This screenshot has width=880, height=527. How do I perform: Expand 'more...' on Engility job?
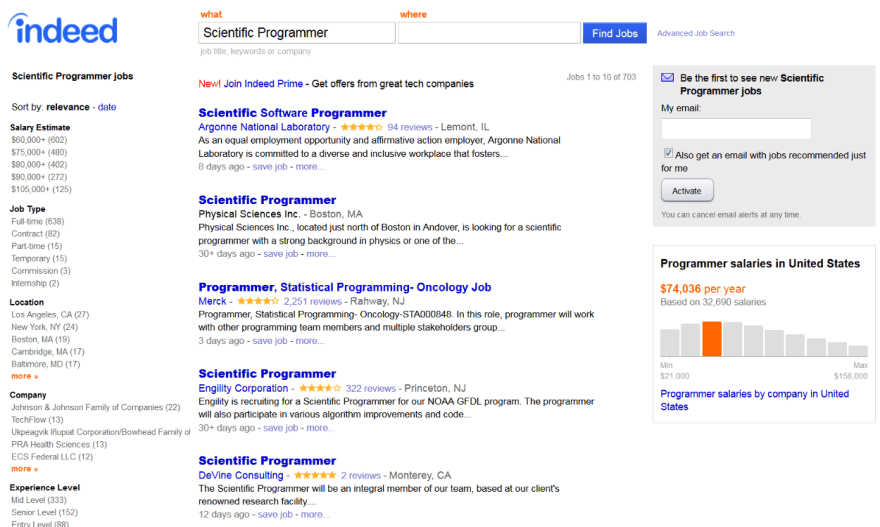click(320, 428)
